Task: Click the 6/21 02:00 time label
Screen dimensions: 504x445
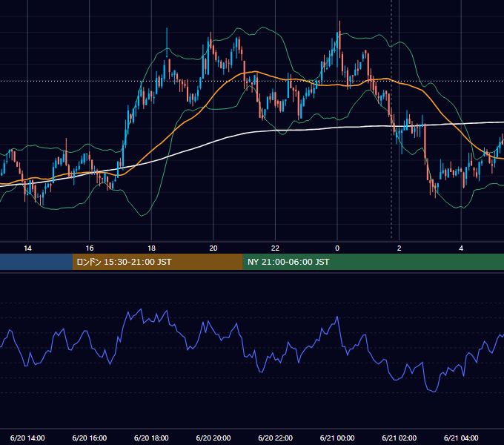Action: point(399,438)
